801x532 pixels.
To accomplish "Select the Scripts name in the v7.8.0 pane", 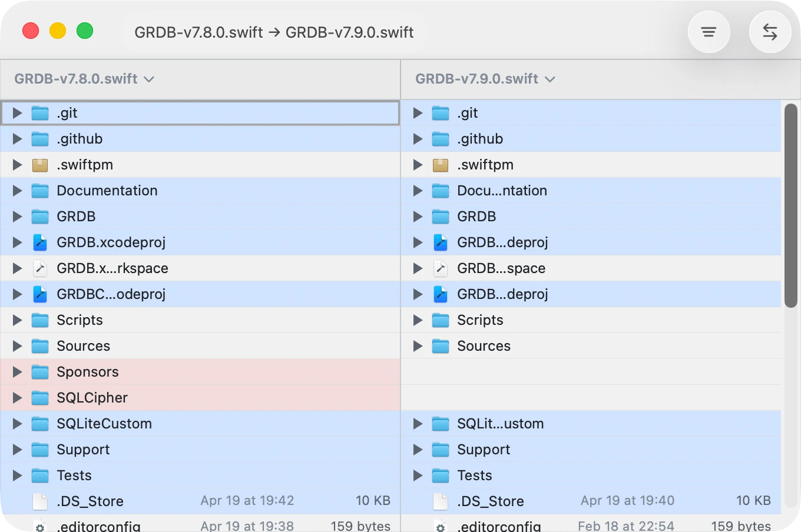I will click(80, 320).
